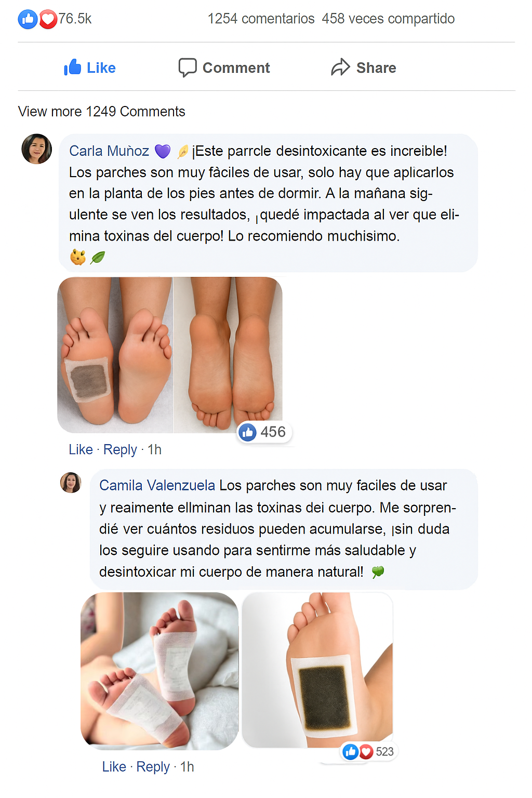This screenshot has width=532, height=798.
Task: Open Carla Muñoz's profile picture
Action: coord(37,149)
